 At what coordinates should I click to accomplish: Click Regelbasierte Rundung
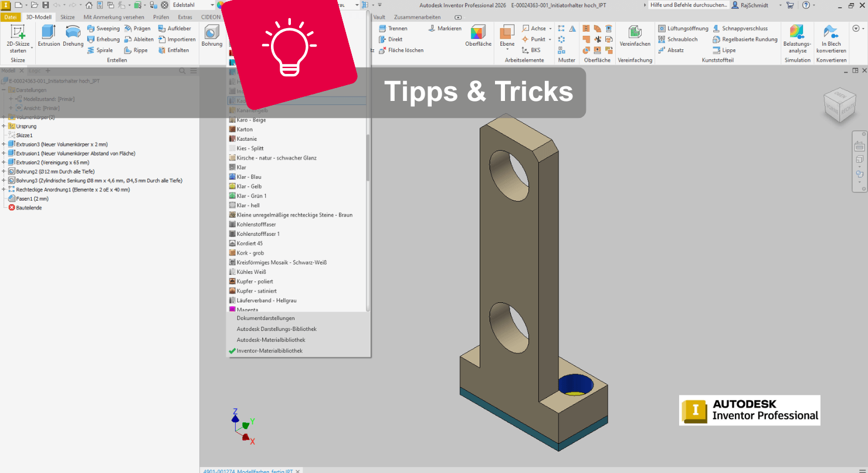pos(745,39)
